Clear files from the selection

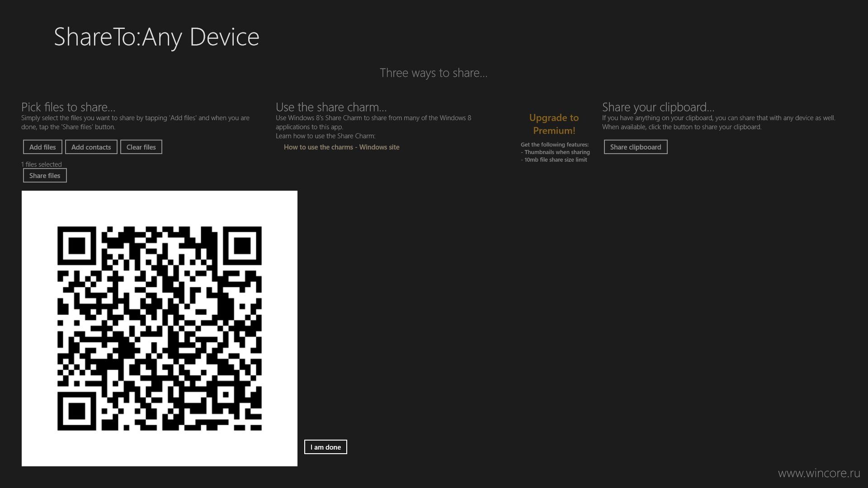point(141,147)
